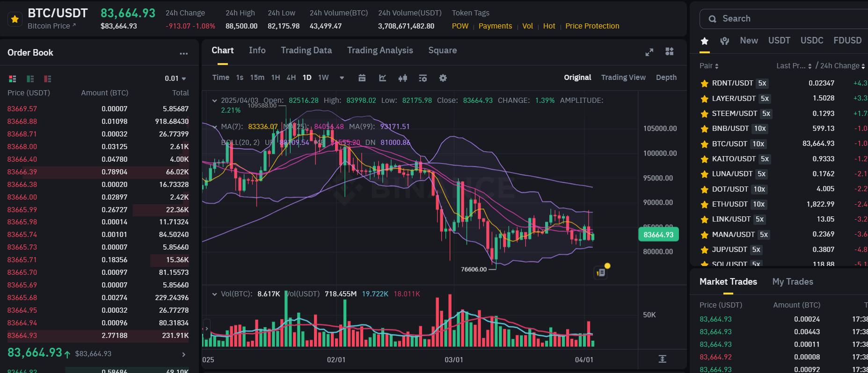The image size is (868, 373).
Task: Click the external link arrow beside Bitcoin Price
Action: pos(74,25)
